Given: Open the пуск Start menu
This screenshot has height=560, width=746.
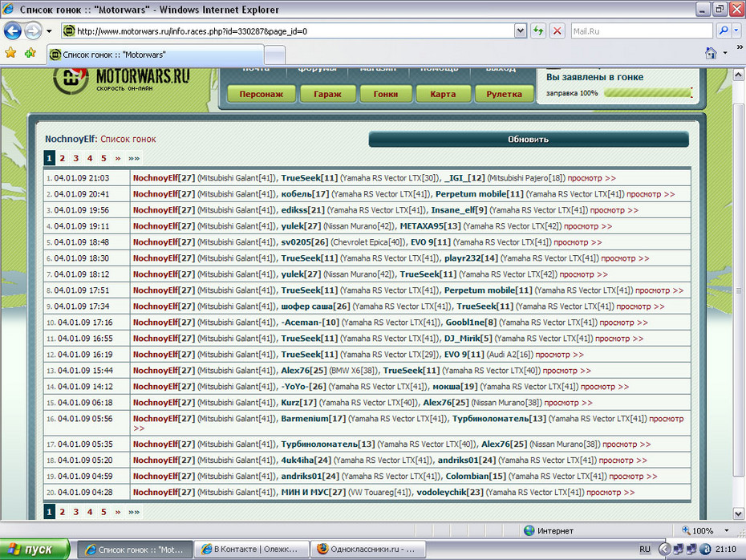Looking at the screenshot, I should (34, 550).
